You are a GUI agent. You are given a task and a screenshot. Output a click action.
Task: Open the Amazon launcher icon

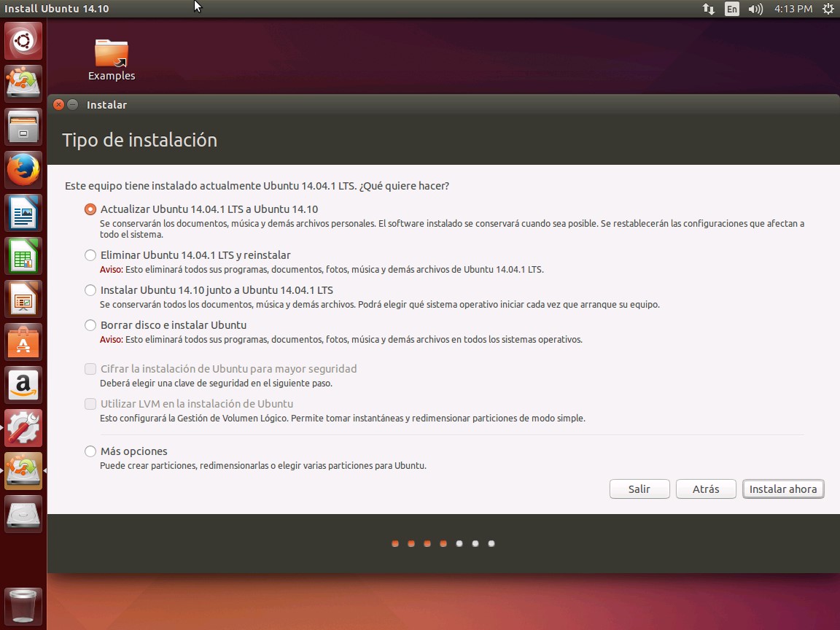(x=23, y=385)
